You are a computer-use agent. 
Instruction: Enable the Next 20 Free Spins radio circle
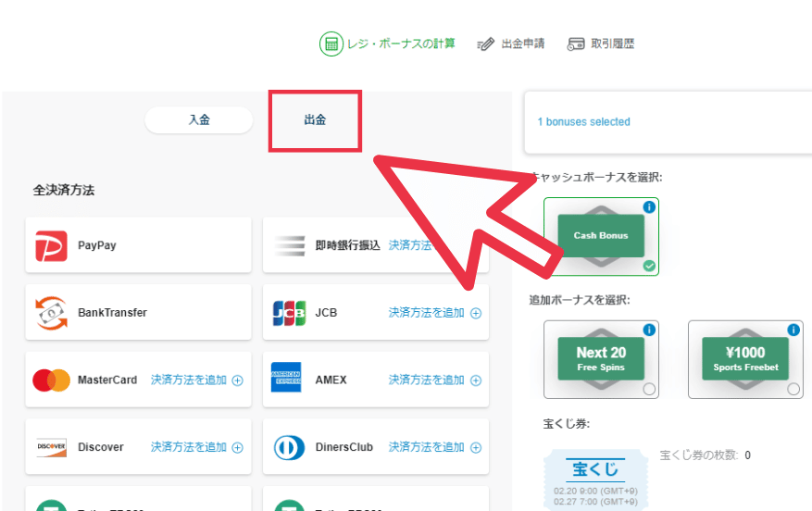point(649,390)
